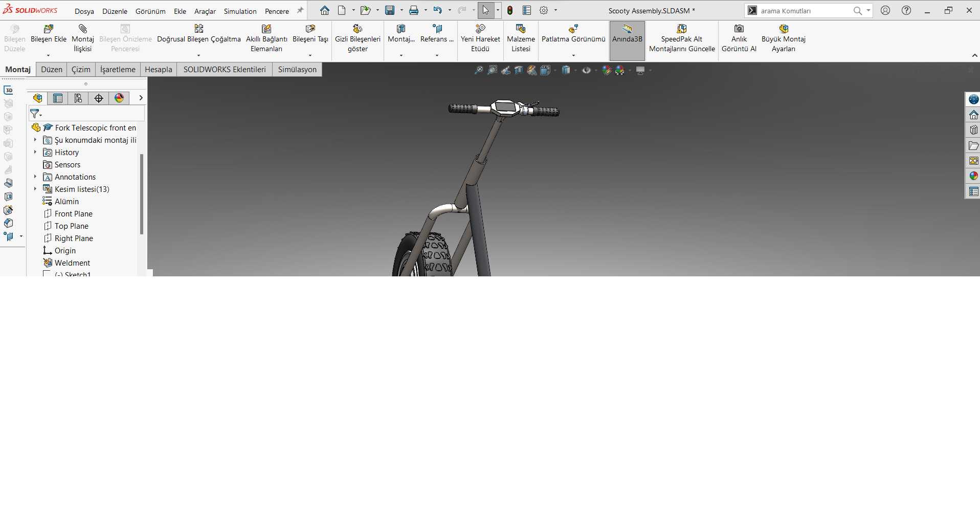Viewport: 980px width, 521px height.
Task: Switch to the Çizim ribbon tab
Action: coord(81,70)
